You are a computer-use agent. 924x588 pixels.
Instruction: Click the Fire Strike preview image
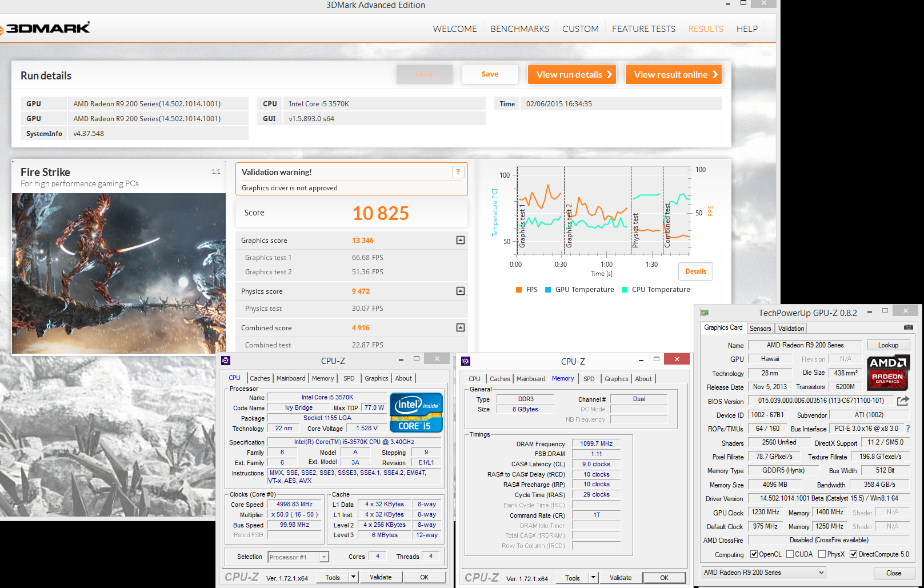(x=119, y=274)
